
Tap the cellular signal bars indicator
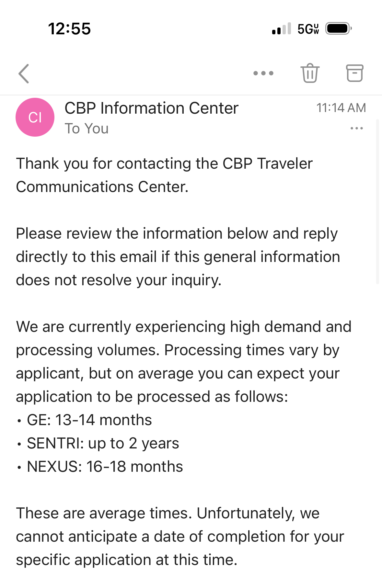(281, 29)
